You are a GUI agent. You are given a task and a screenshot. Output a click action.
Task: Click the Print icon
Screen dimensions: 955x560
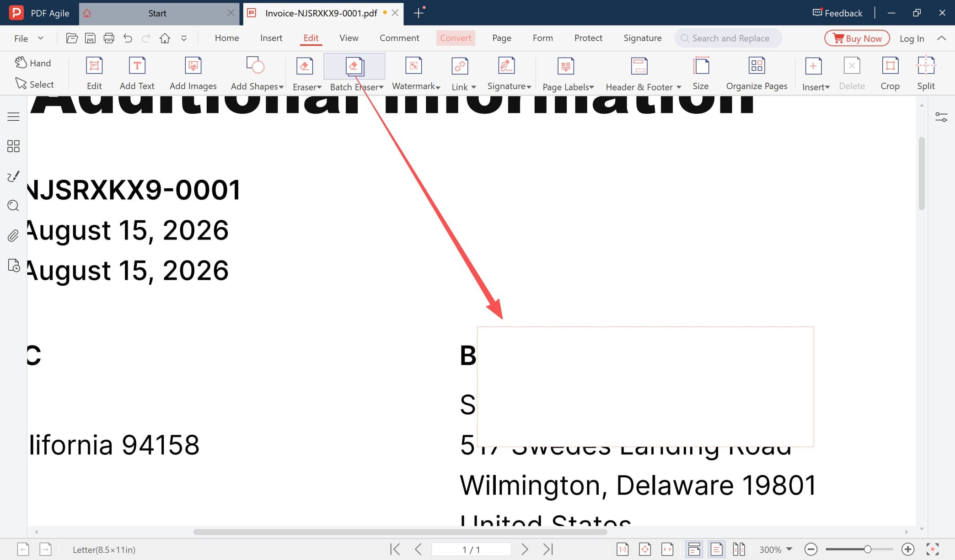pos(109,38)
